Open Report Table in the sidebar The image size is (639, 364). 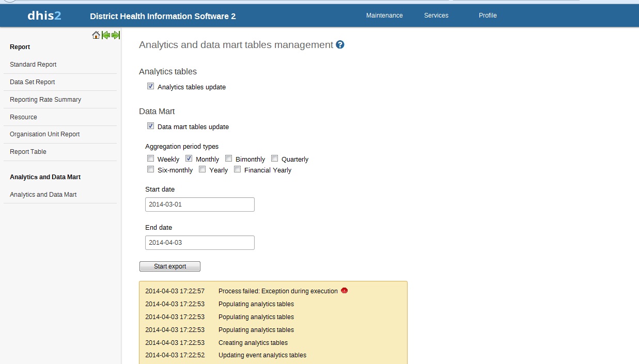click(28, 152)
